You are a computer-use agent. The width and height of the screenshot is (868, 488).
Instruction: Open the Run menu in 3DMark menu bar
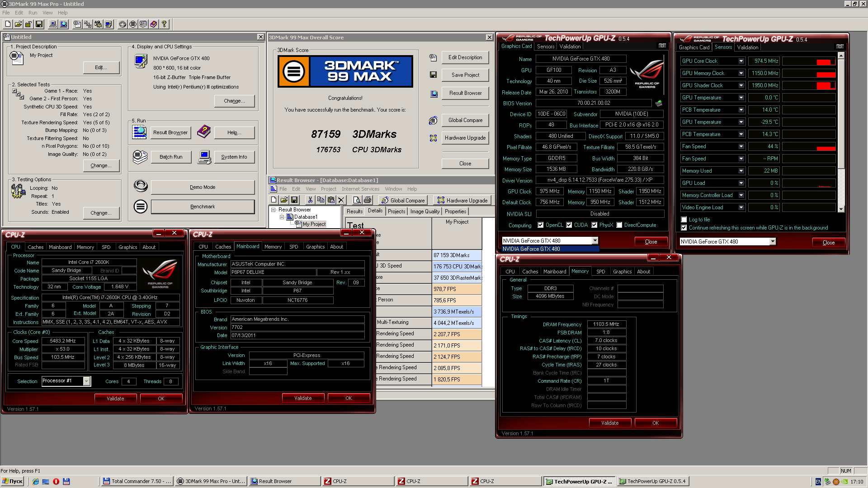click(x=33, y=13)
